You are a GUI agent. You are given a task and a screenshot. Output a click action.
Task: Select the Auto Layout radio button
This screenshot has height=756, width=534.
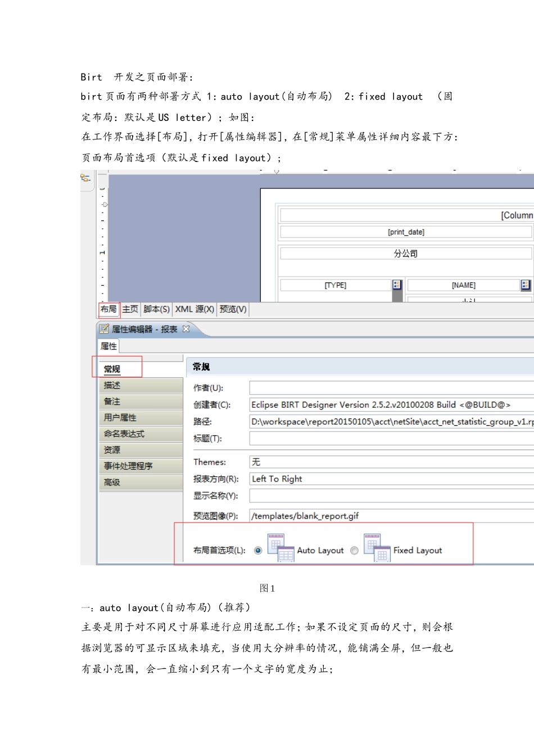(258, 551)
